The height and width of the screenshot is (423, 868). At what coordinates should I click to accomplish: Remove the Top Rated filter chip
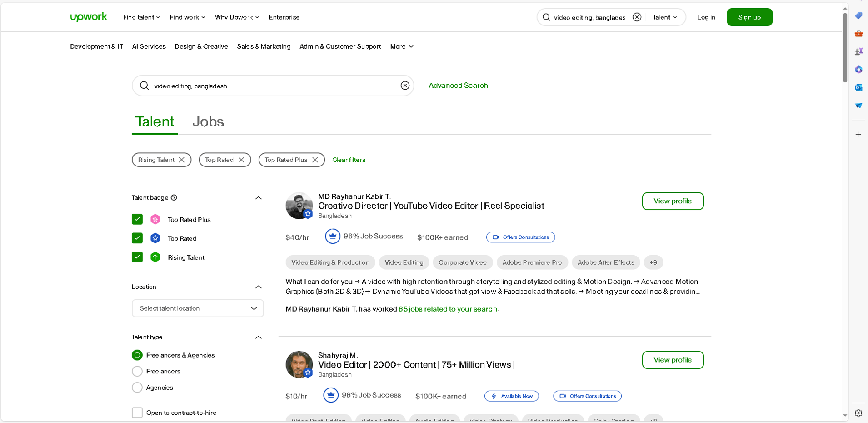241,160
